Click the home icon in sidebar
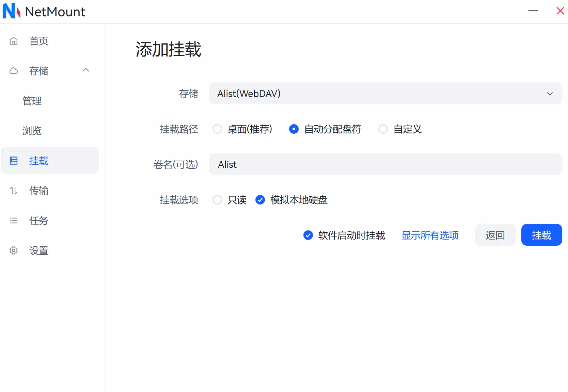Screen dimensions: 568x392 tap(14, 41)
